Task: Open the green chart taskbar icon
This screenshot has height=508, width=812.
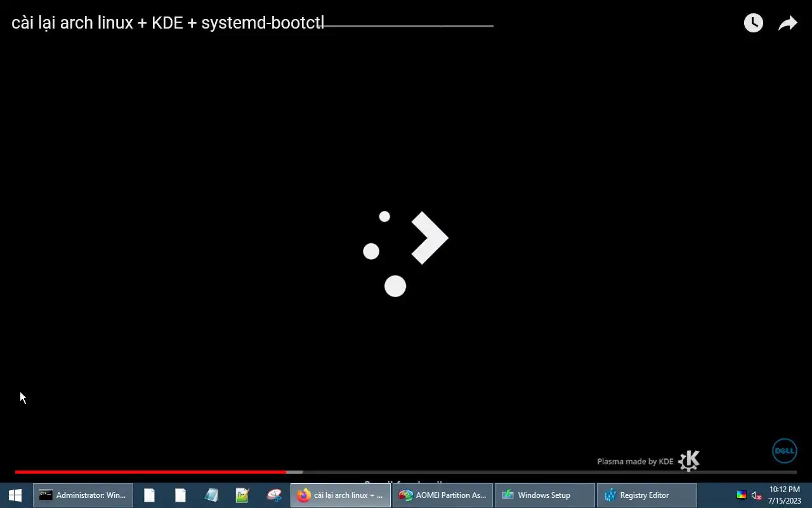Action: click(242, 495)
